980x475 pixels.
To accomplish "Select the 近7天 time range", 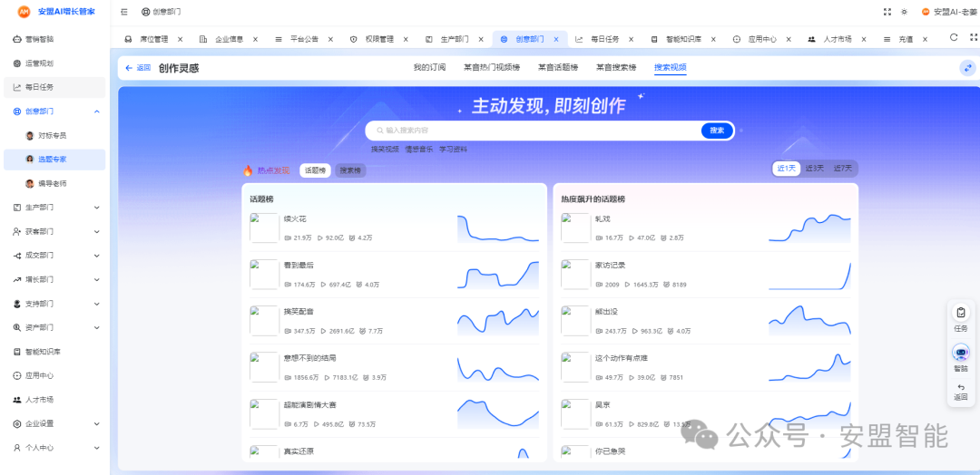I will click(x=842, y=169).
